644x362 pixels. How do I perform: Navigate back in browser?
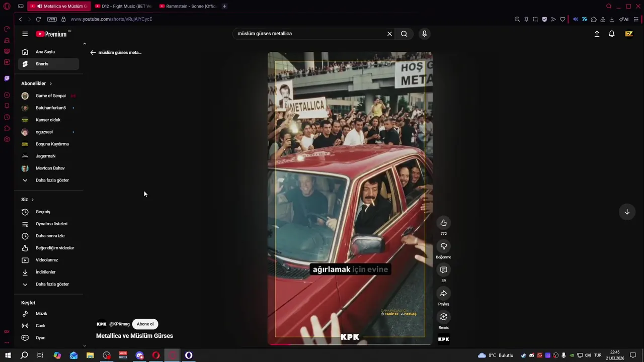[20, 19]
